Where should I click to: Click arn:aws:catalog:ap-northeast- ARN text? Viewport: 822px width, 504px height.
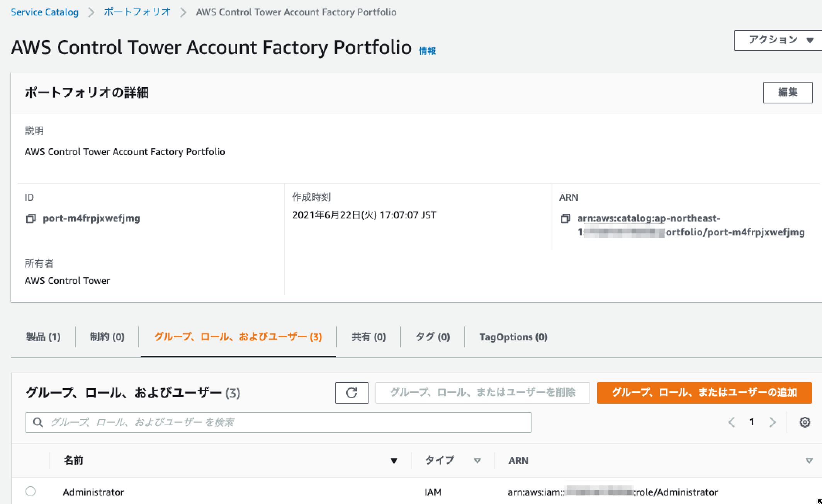pos(649,218)
